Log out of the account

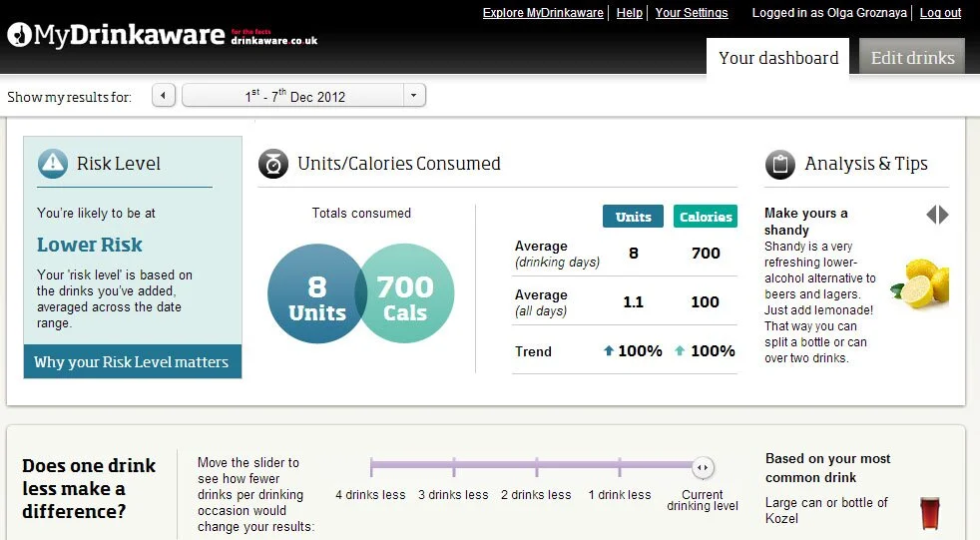pyautogui.click(x=941, y=13)
